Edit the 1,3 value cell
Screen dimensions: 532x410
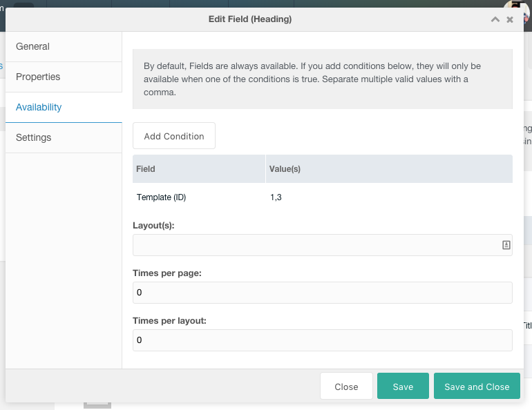click(x=276, y=197)
